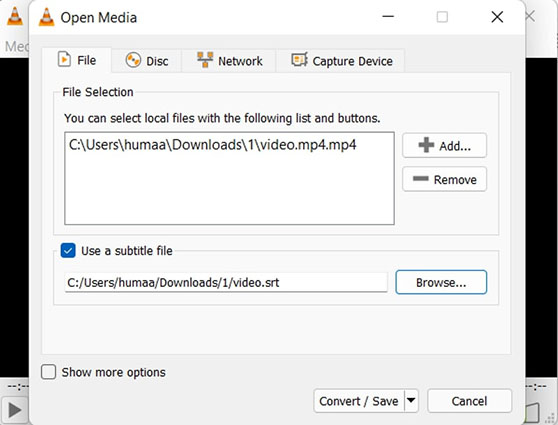This screenshot has width=558, height=425.
Task: Click empty area of file selection list
Action: (x=230, y=189)
